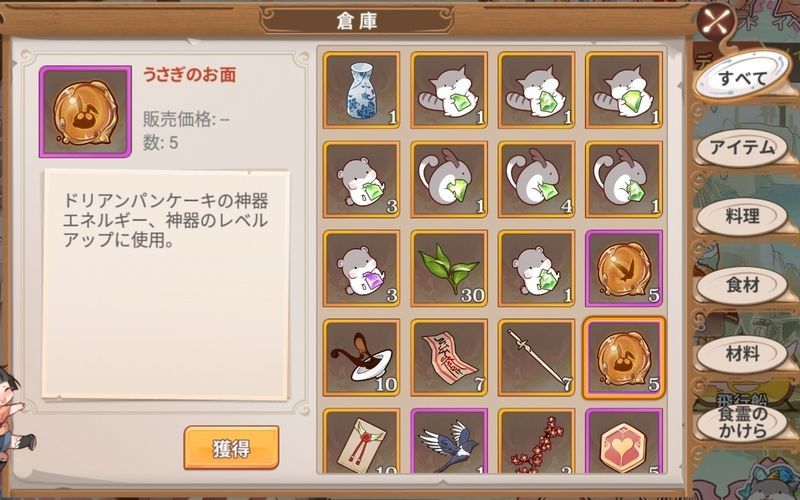This screenshot has height=500, width=800.
Task: Select the sealed envelope item
Action: 361,441
